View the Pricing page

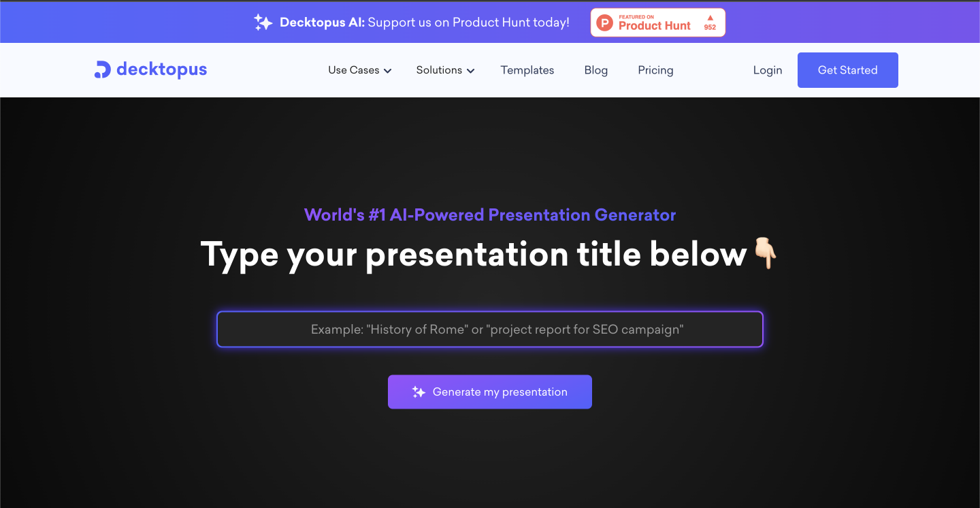coord(655,70)
